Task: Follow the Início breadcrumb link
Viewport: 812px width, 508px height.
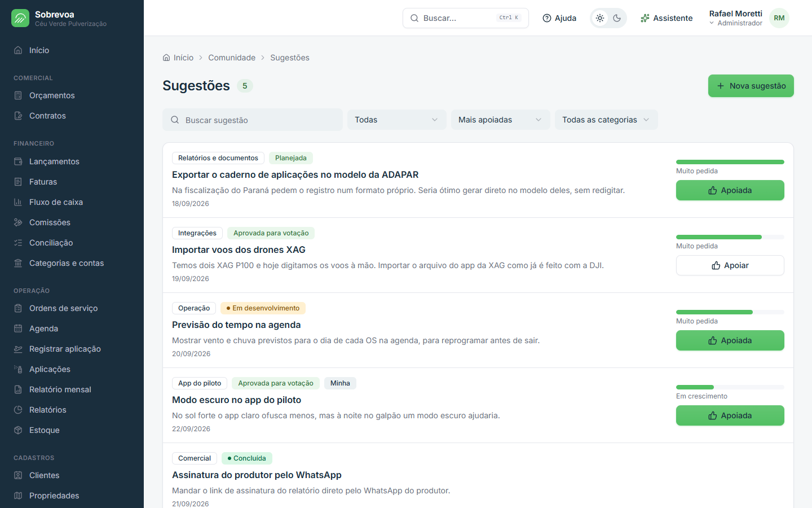Action: pos(178,58)
